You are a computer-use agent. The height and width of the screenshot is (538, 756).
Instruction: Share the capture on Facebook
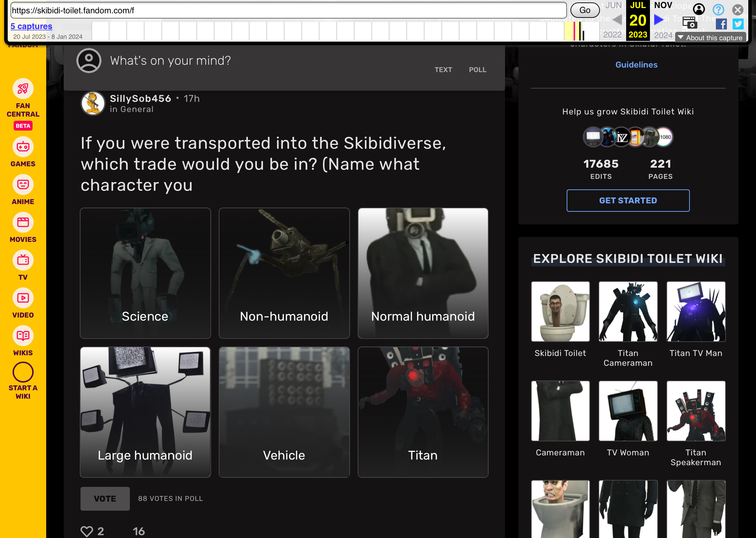click(721, 24)
